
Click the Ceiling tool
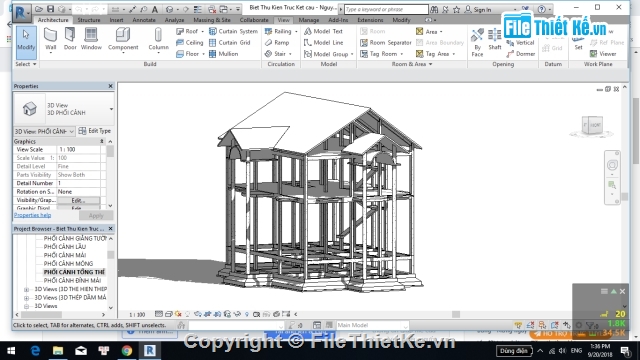pyautogui.click(x=189, y=42)
